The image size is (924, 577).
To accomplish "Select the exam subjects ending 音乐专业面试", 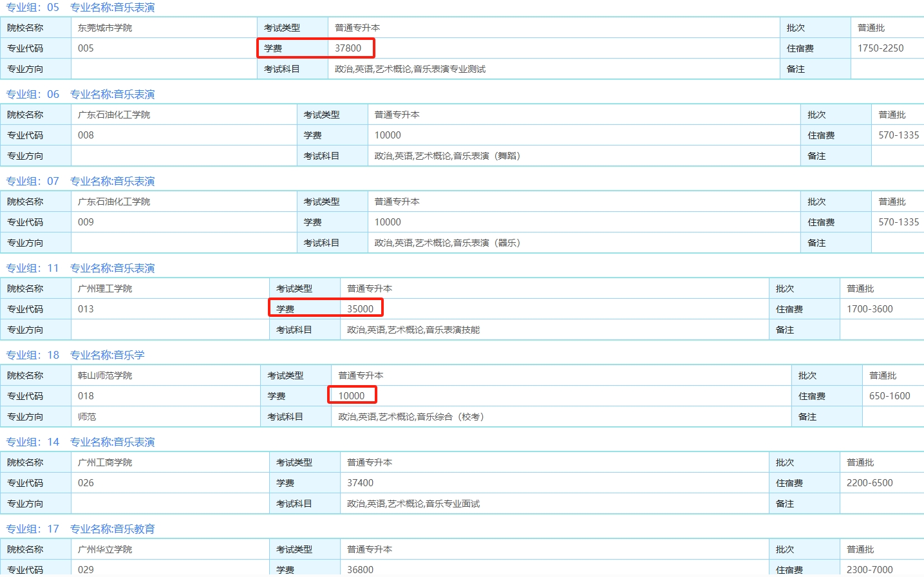I will 413,504.
